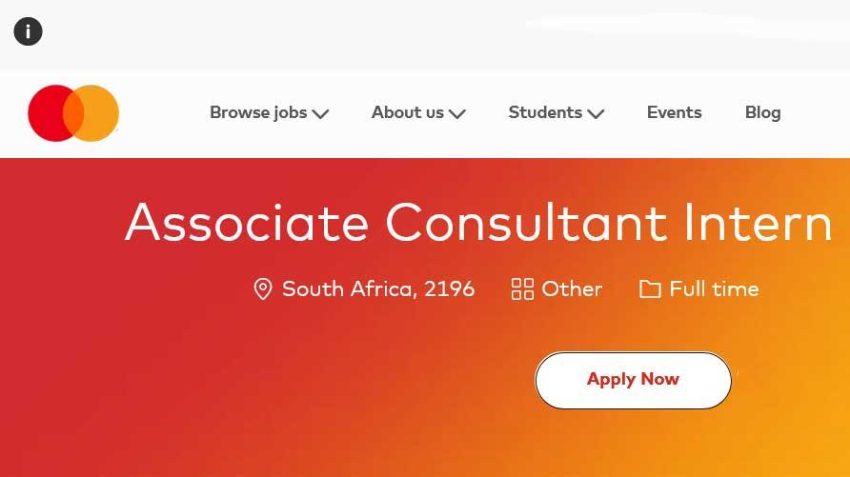Click the folder icon beside Full time
The height and width of the screenshot is (477, 850).
tap(650, 289)
